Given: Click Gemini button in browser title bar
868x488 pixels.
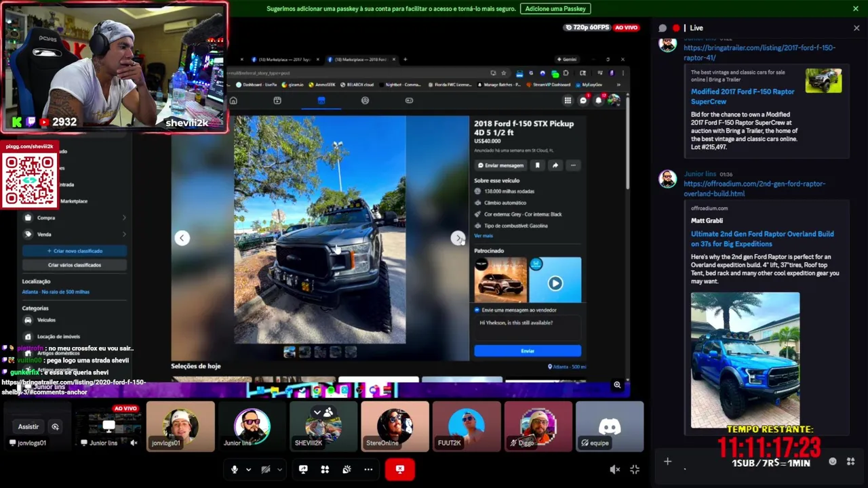Looking at the screenshot, I should (x=566, y=59).
